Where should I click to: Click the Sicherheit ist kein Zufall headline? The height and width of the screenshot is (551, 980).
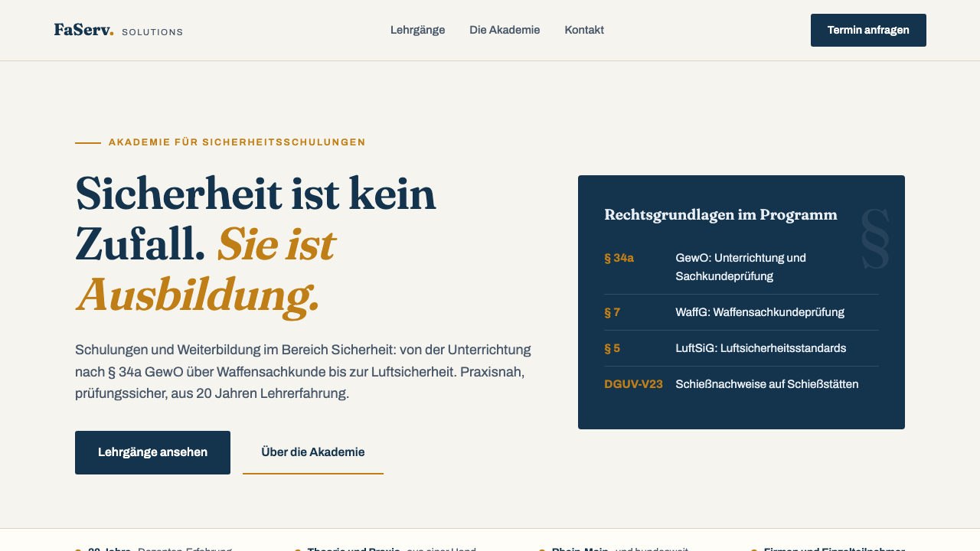click(256, 243)
